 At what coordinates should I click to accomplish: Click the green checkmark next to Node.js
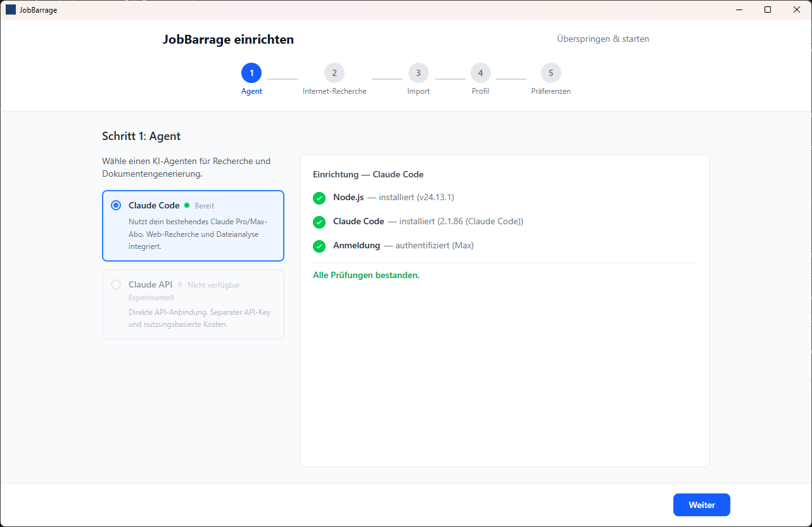[x=319, y=198]
